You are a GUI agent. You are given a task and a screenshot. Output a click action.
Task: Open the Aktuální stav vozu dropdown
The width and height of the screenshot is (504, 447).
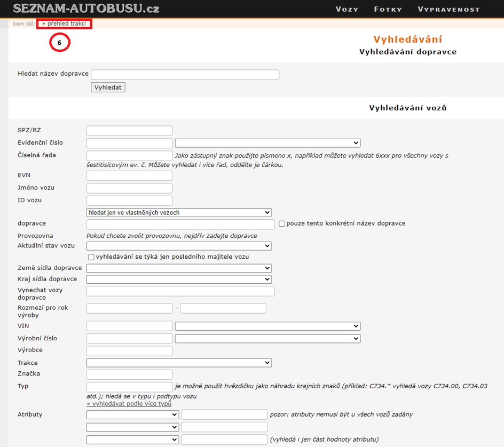[x=179, y=246]
